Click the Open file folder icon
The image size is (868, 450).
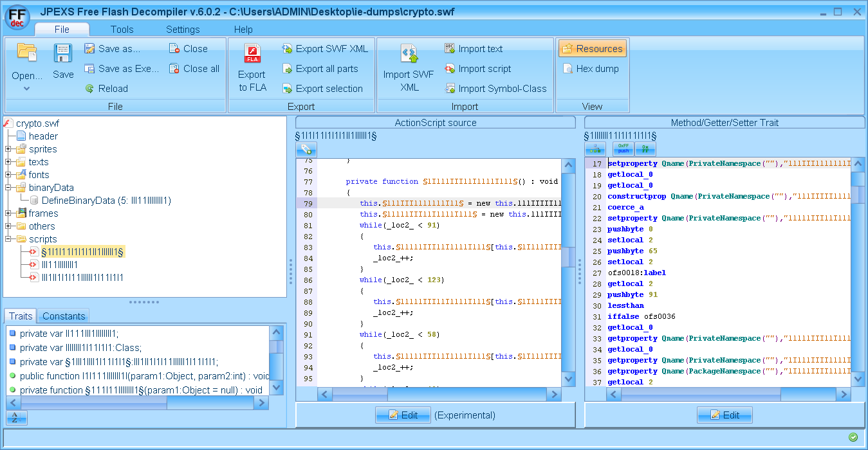click(27, 53)
